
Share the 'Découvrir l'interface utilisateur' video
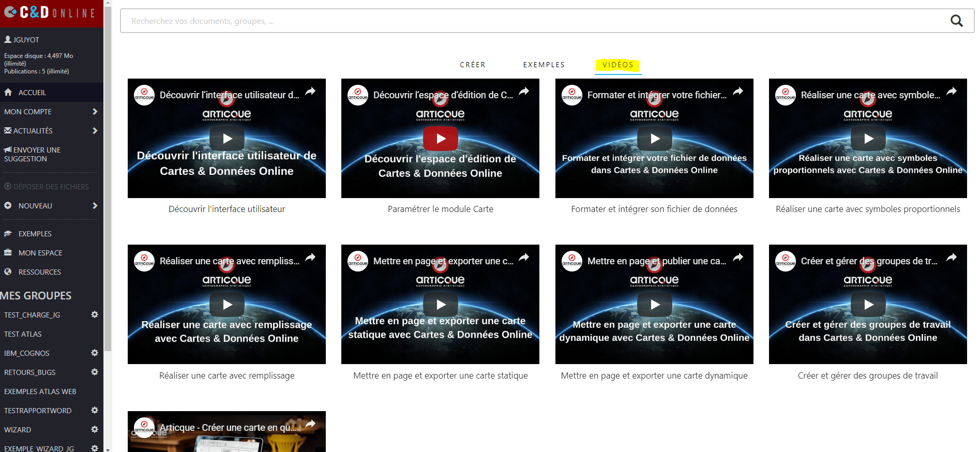[x=310, y=92]
